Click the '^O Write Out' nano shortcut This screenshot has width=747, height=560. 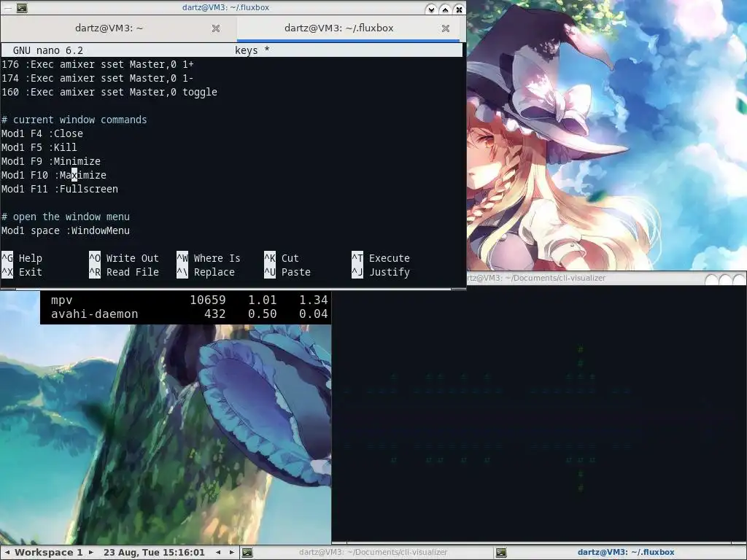click(124, 258)
